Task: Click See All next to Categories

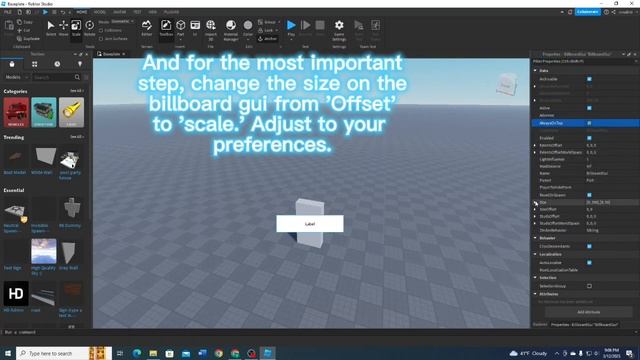Action: (x=76, y=91)
